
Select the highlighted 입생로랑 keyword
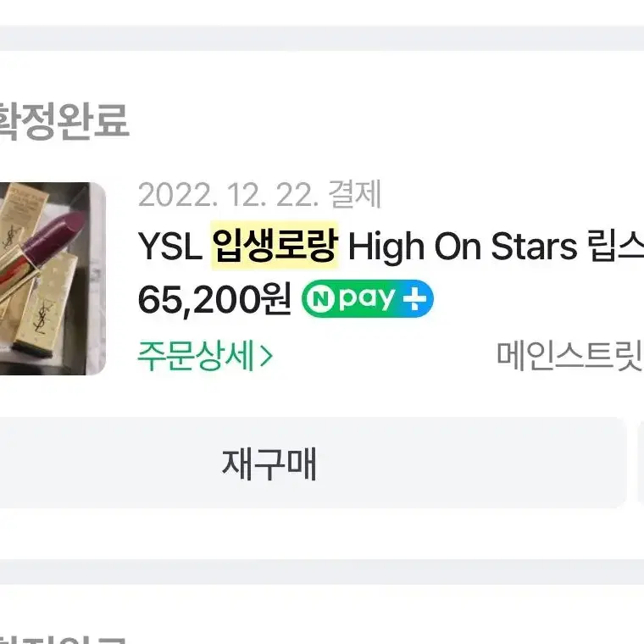275,246
